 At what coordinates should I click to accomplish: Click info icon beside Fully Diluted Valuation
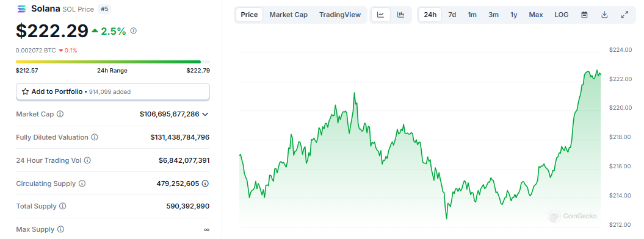tap(95, 137)
